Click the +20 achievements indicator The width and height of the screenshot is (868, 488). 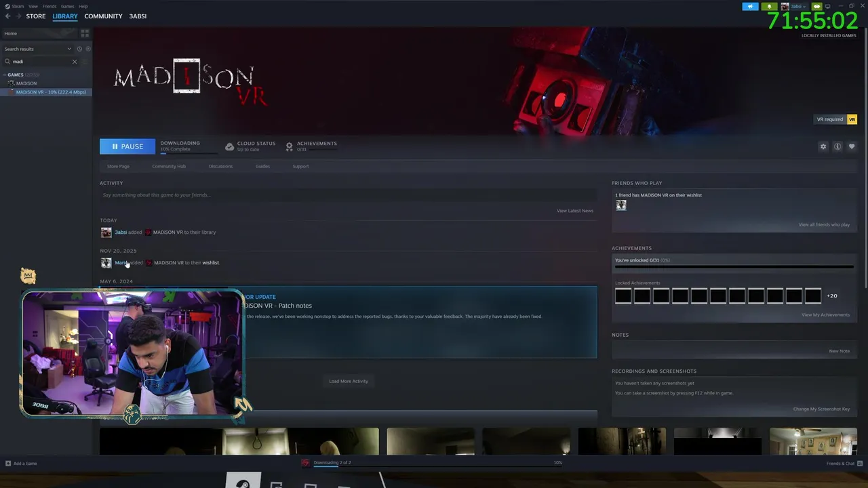(x=832, y=296)
